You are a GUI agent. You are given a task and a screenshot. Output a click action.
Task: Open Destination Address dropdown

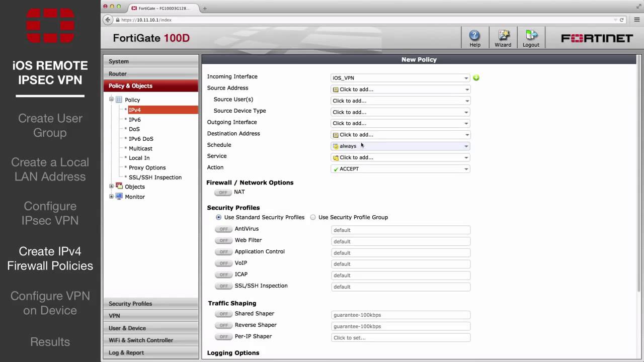400,135
